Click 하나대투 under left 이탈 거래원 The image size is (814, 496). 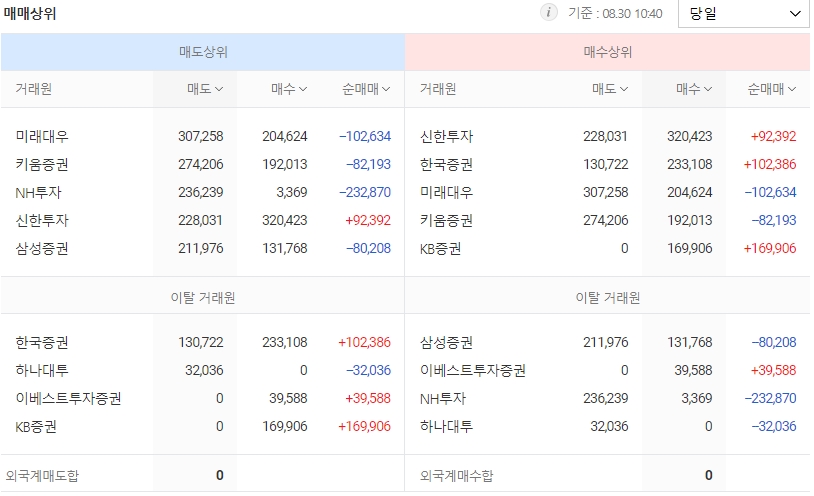pos(42,370)
